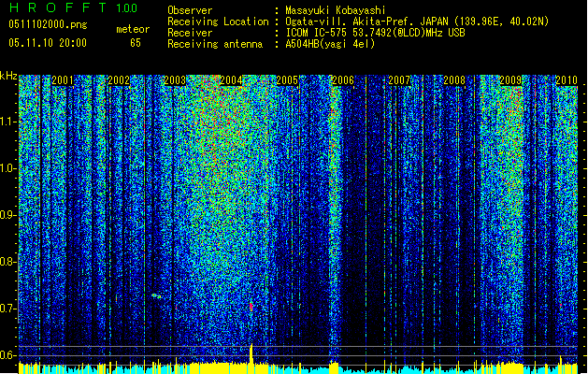Click the ICOM IC-575 receiver text

[x=375, y=33]
